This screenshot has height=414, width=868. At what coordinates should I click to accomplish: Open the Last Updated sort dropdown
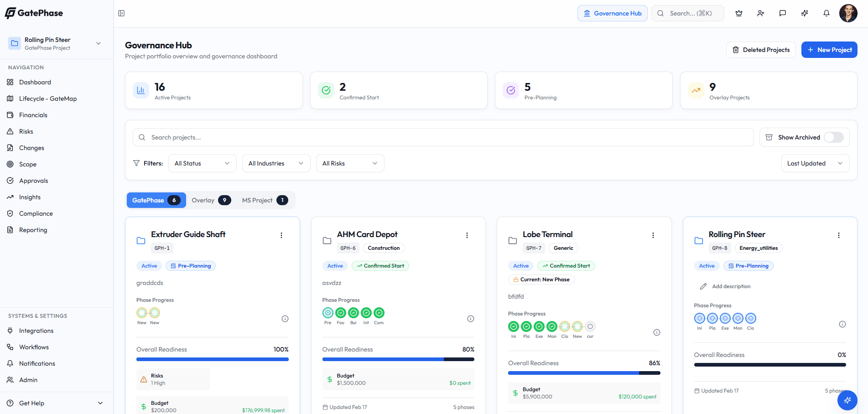click(816, 163)
